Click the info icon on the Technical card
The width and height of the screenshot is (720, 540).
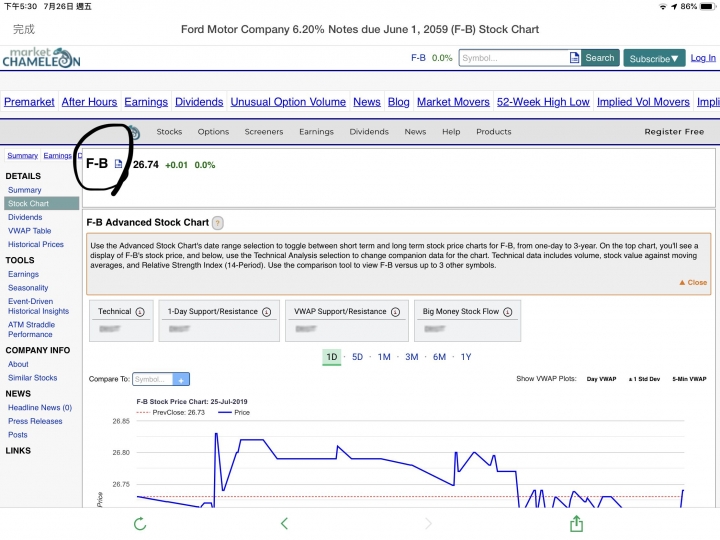click(x=140, y=312)
